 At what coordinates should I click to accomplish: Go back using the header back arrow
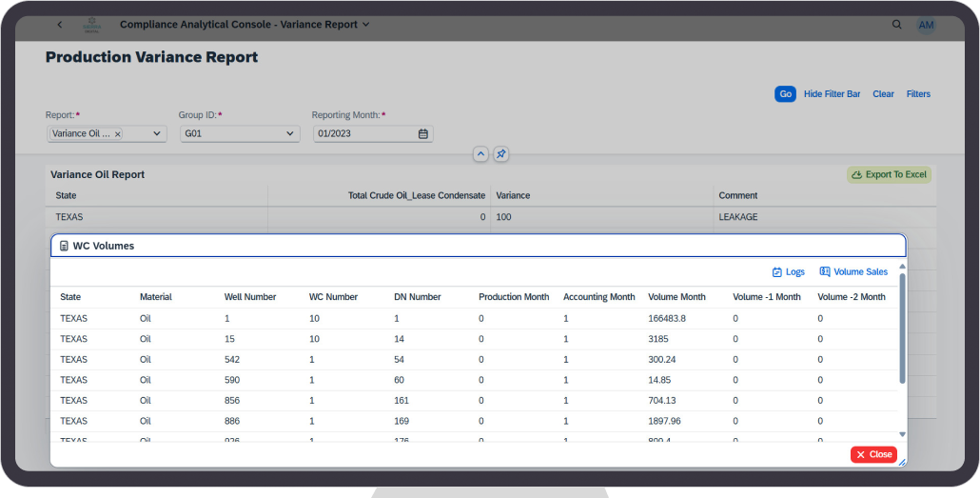click(59, 25)
